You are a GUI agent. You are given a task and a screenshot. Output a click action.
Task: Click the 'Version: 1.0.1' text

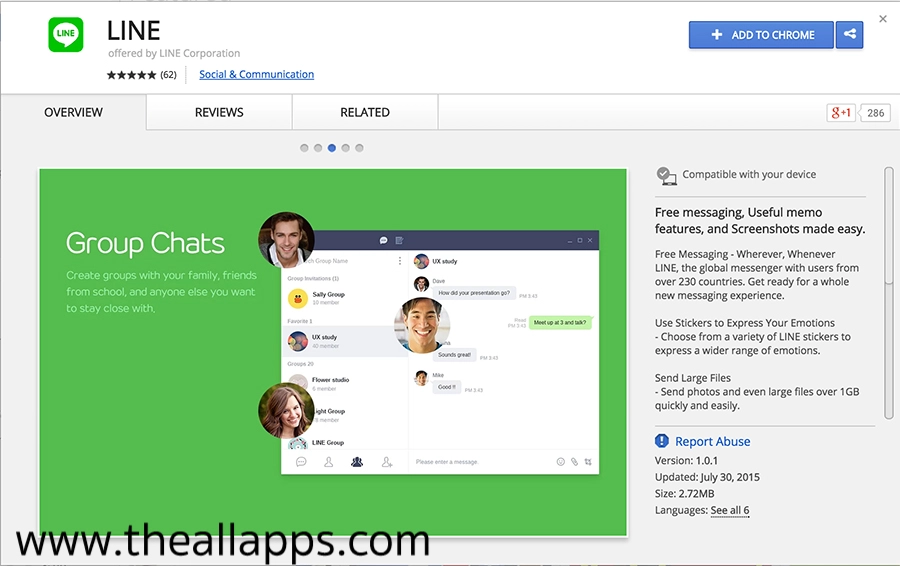click(x=686, y=461)
